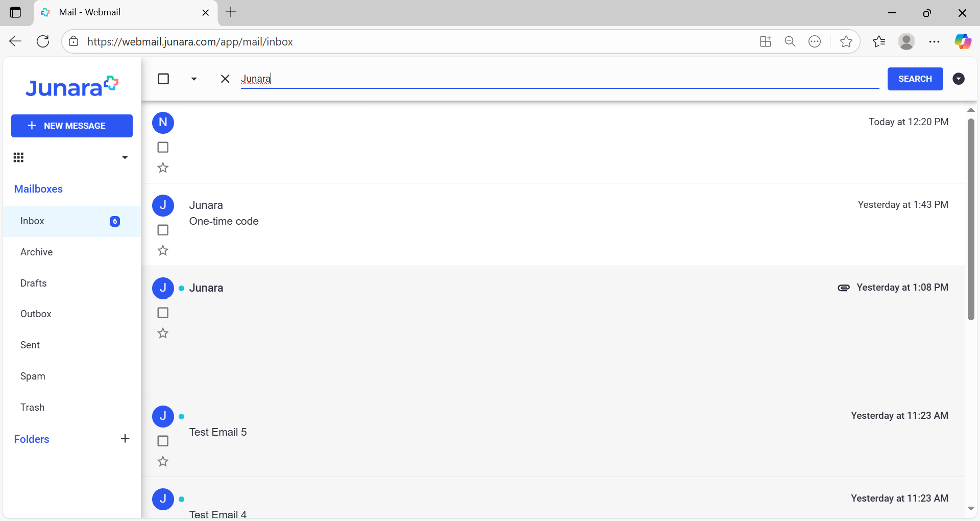This screenshot has height=521, width=980.
Task: Add page to favorites star
Action: [x=846, y=41]
